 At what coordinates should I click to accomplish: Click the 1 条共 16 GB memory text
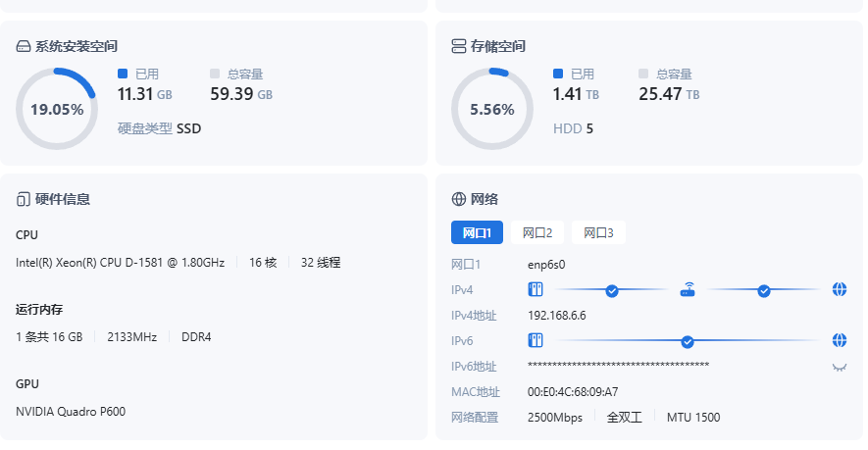pos(49,337)
